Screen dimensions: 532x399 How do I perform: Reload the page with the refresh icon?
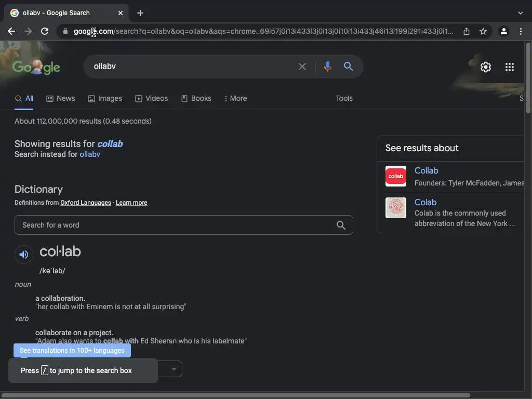[x=45, y=31]
